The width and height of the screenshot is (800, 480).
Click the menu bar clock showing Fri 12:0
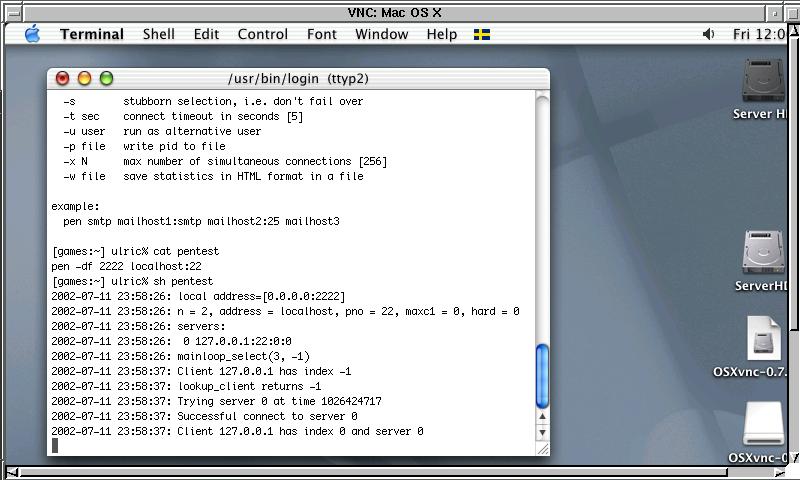click(x=759, y=34)
